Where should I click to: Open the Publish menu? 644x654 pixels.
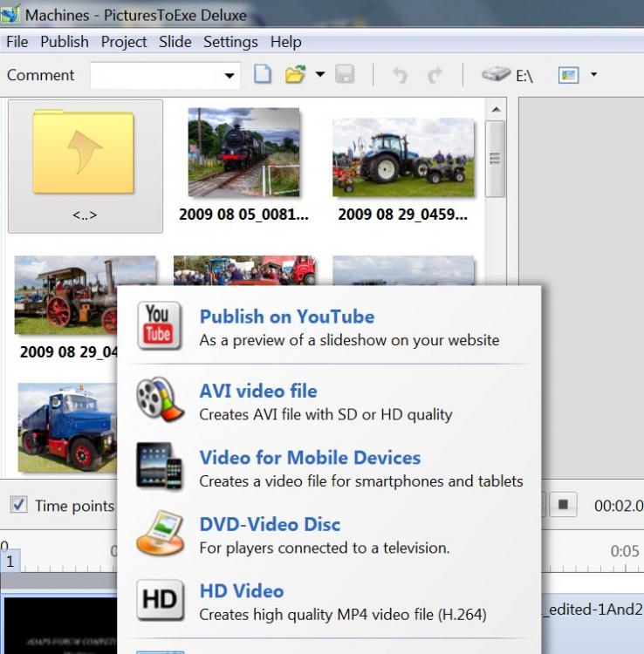coord(65,42)
